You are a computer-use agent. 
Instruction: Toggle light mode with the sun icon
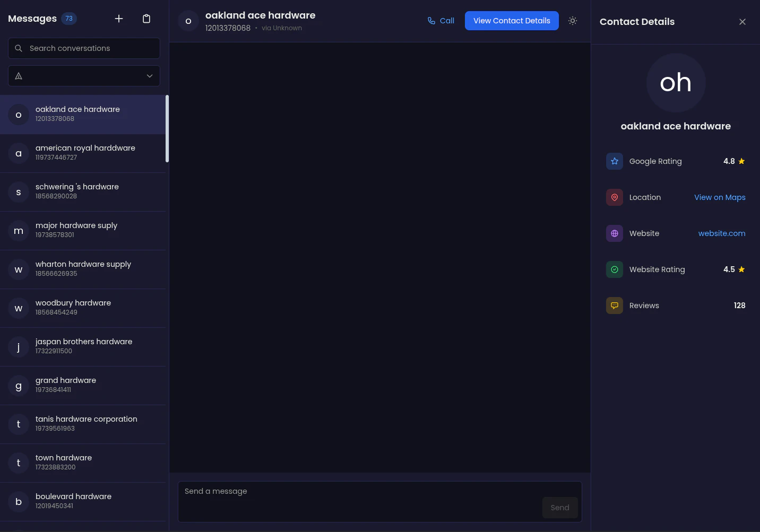point(573,21)
